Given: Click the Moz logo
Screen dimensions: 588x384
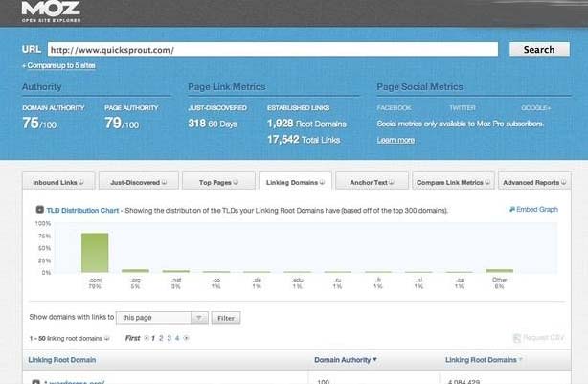Looking at the screenshot, I should click(x=49, y=11).
